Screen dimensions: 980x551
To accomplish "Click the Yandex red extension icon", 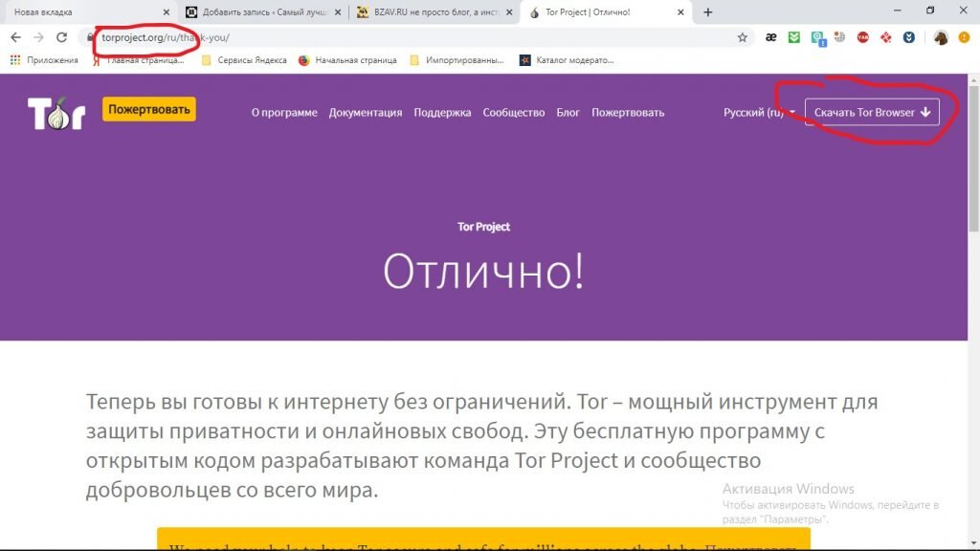I will [x=886, y=36].
